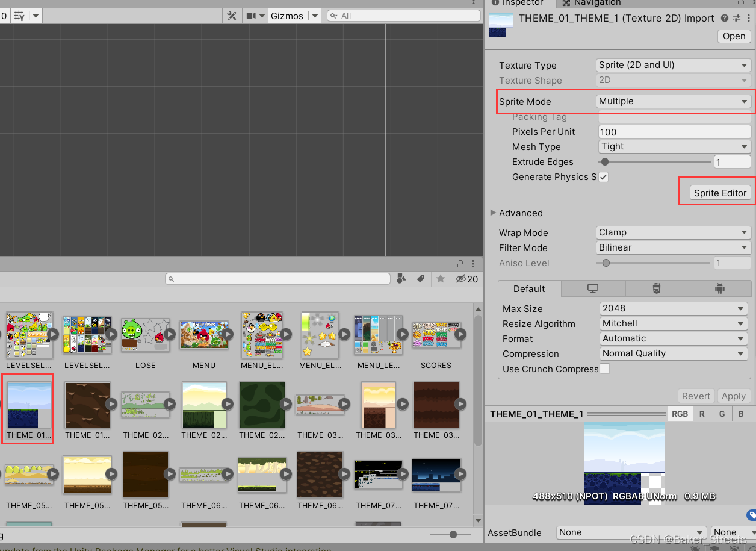Open the component editor tools icon
756x551 pixels.
pyautogui.click(x=232, y=16)
